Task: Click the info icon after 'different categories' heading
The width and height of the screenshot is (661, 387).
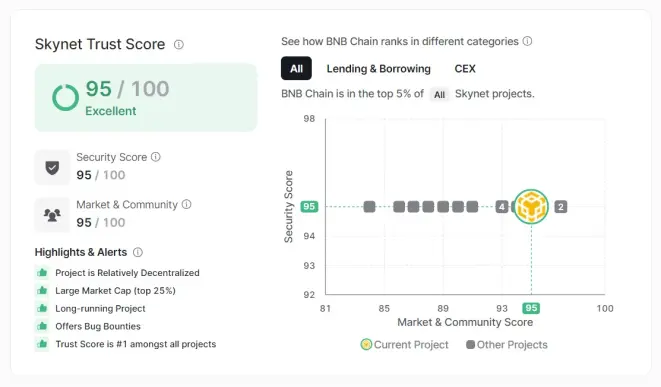Action: click(x=527, y=41)
